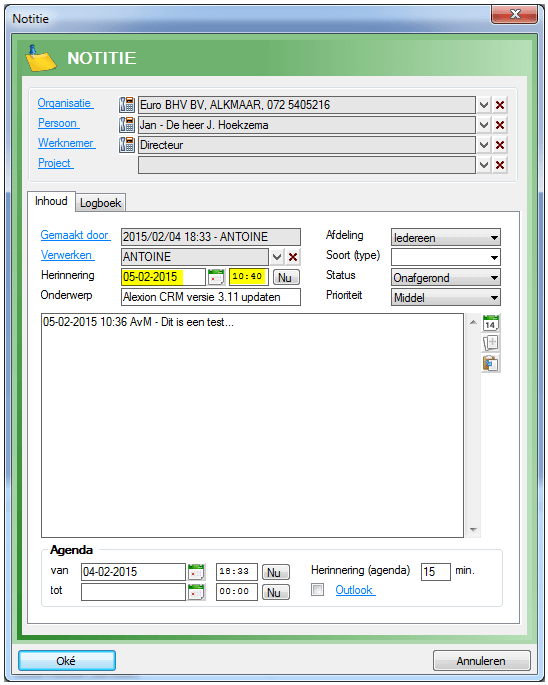The image size is (548, 685).
Task: Open the Afdeling dropdown showing Iedereen
Action: [446, 238]
